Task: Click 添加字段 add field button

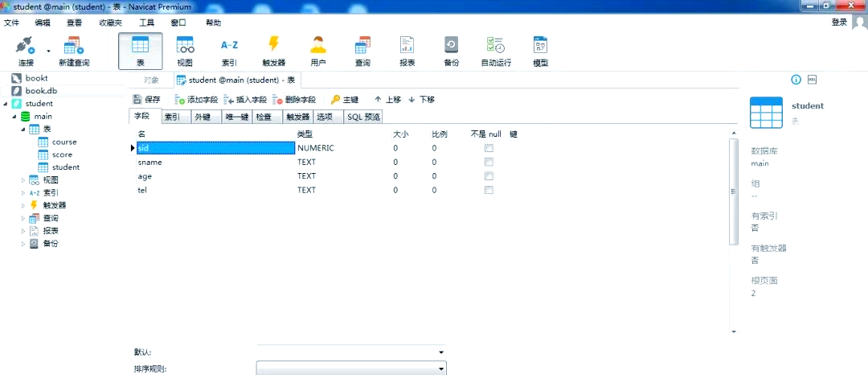Action: point(197,100)
